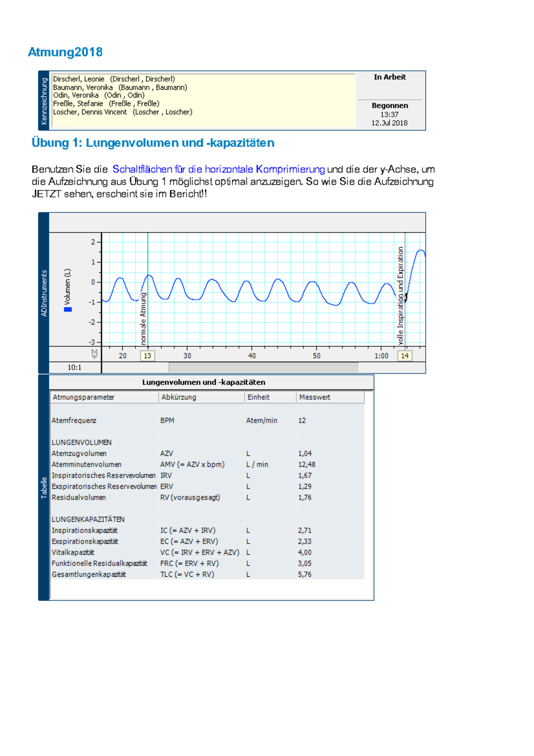Viewport: 534px width, 756px height.
Task: Click the table title Lungenvolumen und -kapazitäten
Action: [x=204, y=382]
